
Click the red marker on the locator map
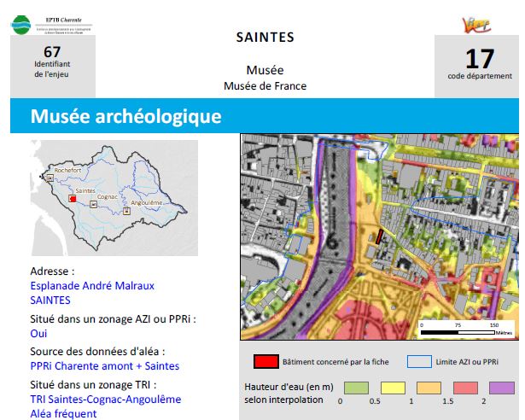pyautogui.click(x=73, y=199)
